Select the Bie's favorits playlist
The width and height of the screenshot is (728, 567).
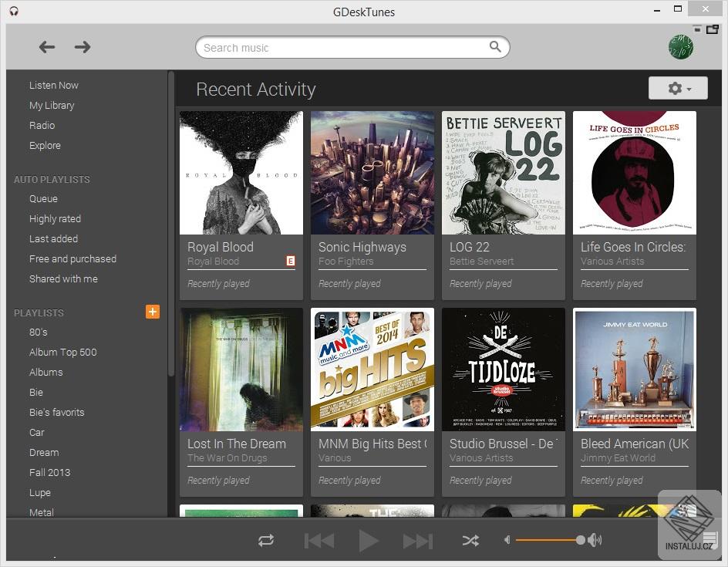pyautogui.click(x=56, y=412)
